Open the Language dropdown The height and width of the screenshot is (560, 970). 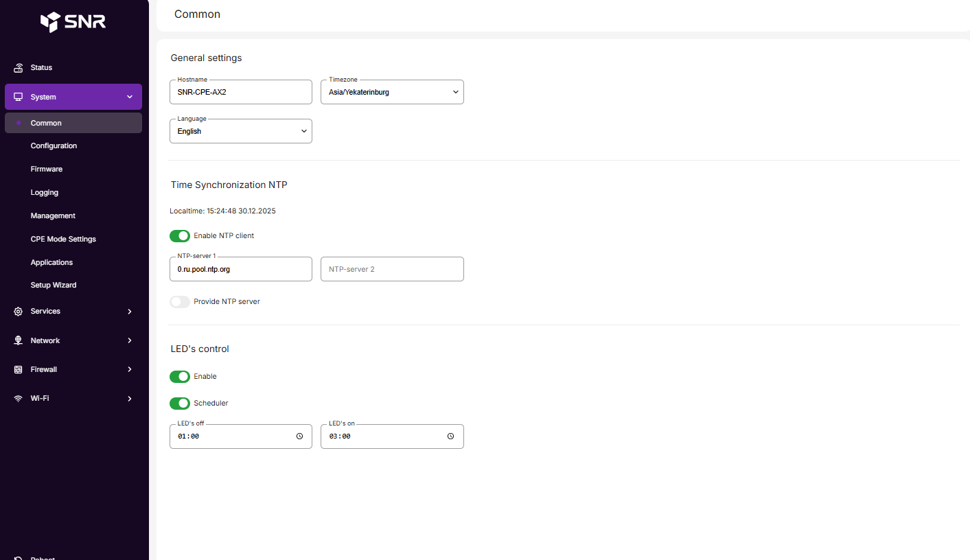tap(241, 131)
